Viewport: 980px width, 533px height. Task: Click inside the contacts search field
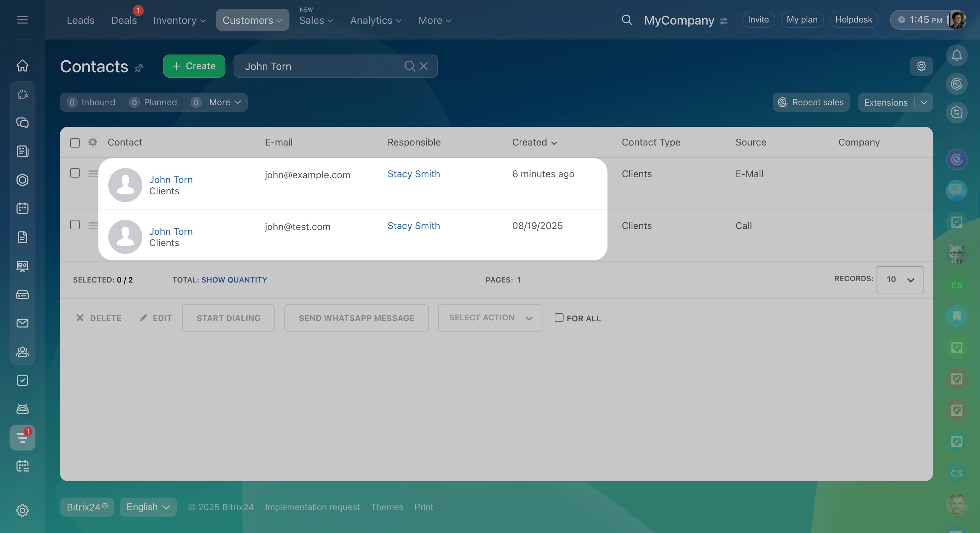319,66
